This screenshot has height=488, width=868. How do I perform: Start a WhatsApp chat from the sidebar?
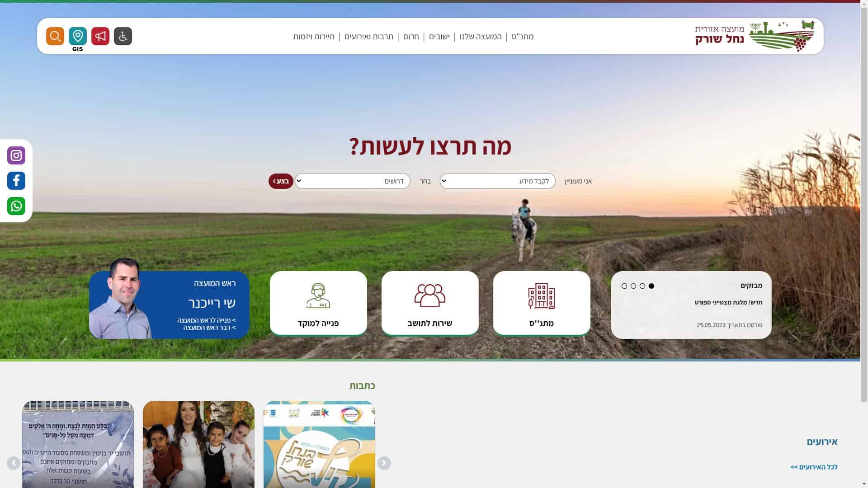pos(16,206)
